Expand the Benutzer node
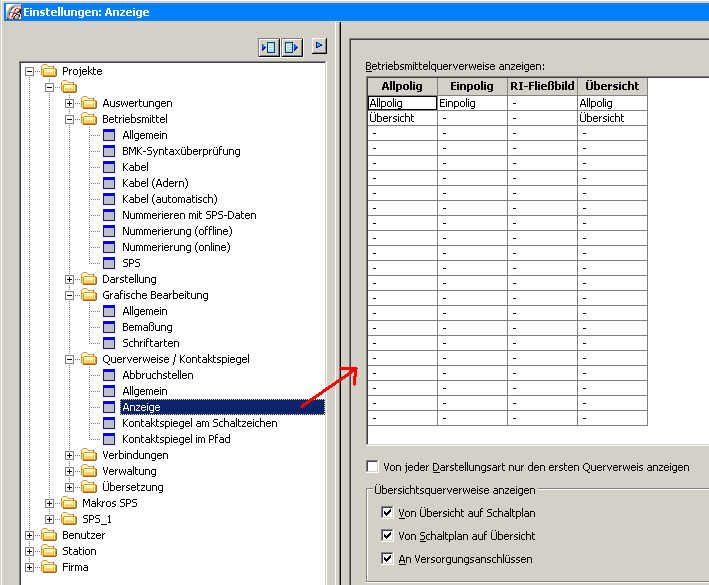 (x=29, y=535)
